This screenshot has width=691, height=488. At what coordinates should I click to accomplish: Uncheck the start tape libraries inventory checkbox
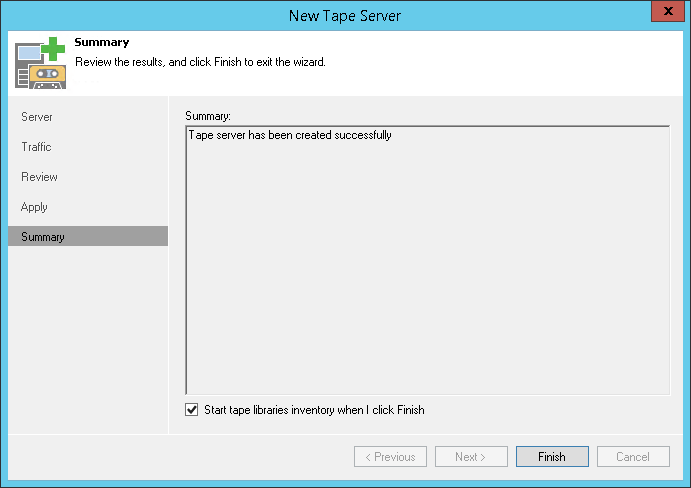pos(192,409)
